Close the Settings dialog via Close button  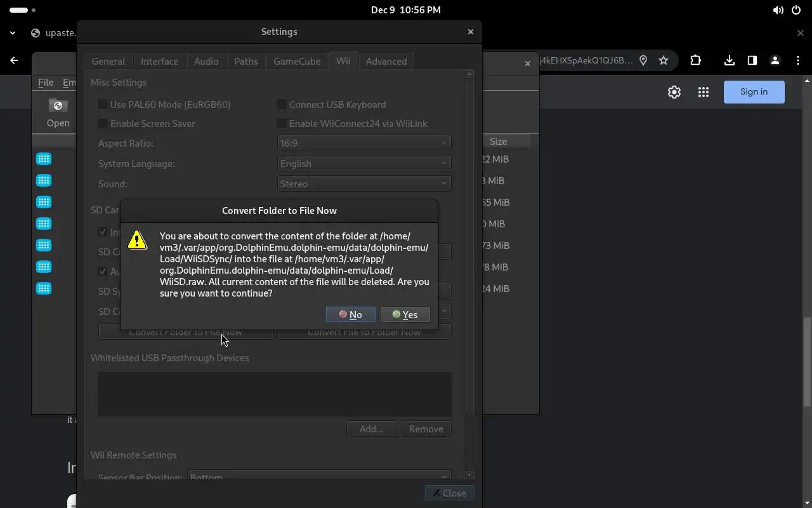(x=449, y=493)
